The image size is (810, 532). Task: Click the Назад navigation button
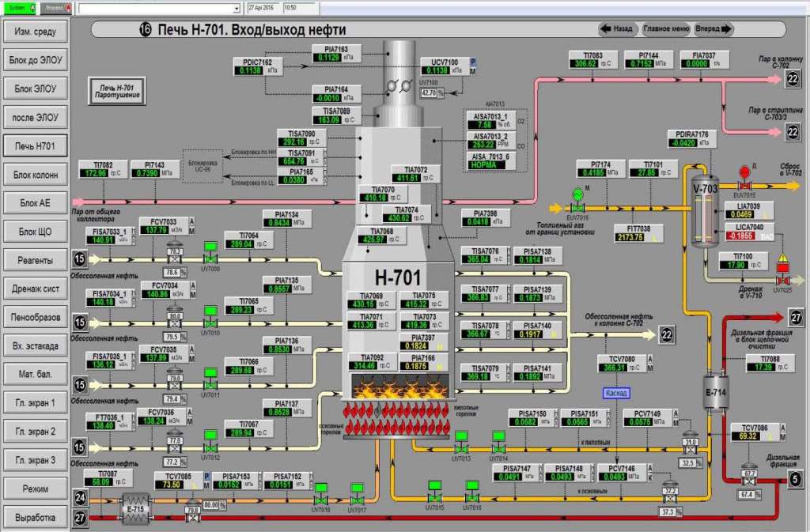click(x=618, y=29)
